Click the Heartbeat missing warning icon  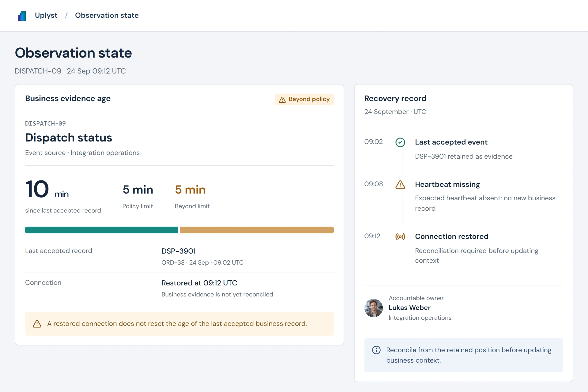tap(400, 184)
